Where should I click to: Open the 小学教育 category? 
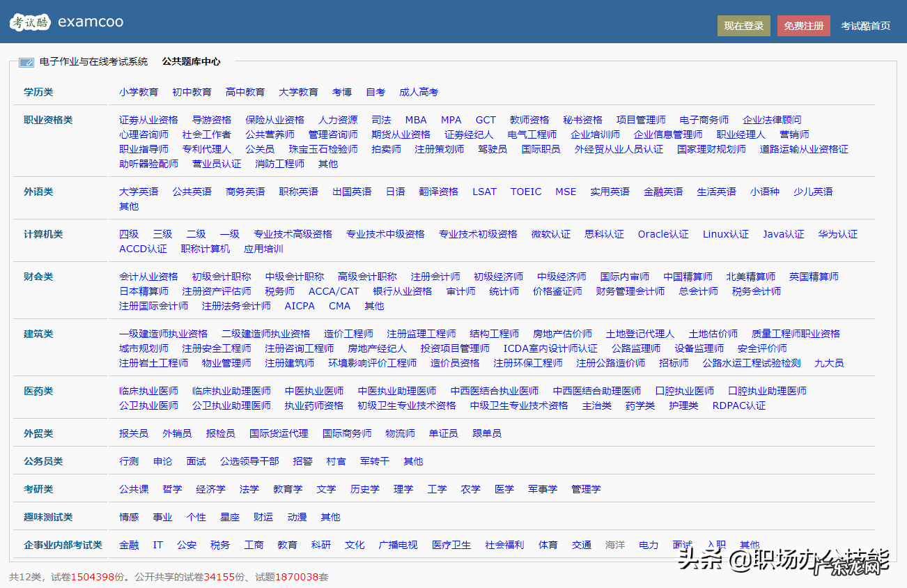(139, 92)
